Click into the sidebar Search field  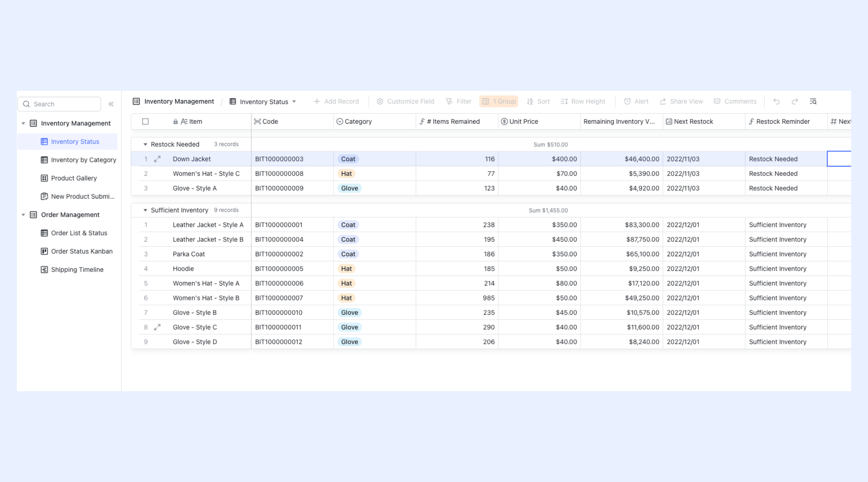point(59,104)
